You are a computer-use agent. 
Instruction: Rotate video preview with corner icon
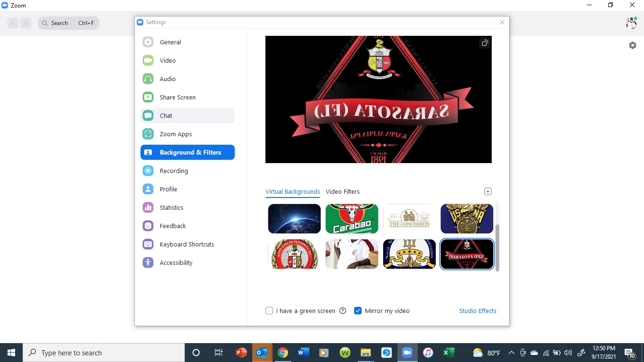click(x=484, y=43)
